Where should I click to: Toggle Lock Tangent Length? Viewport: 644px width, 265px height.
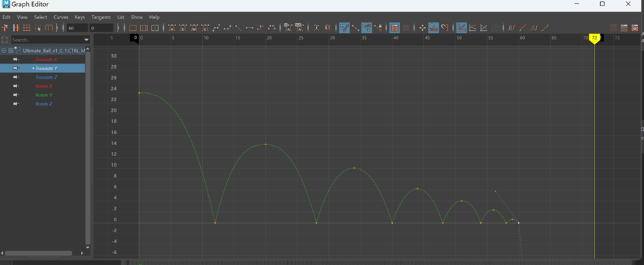378,28
